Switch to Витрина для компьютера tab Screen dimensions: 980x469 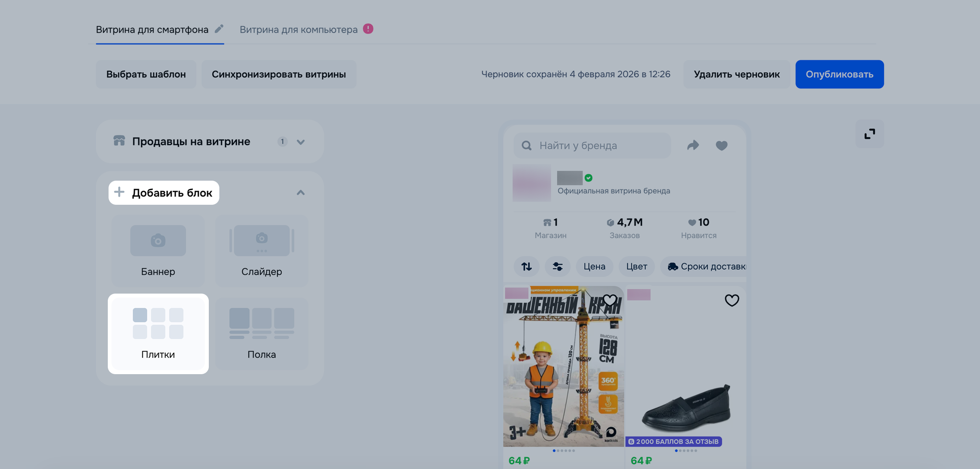click(299, 30)
